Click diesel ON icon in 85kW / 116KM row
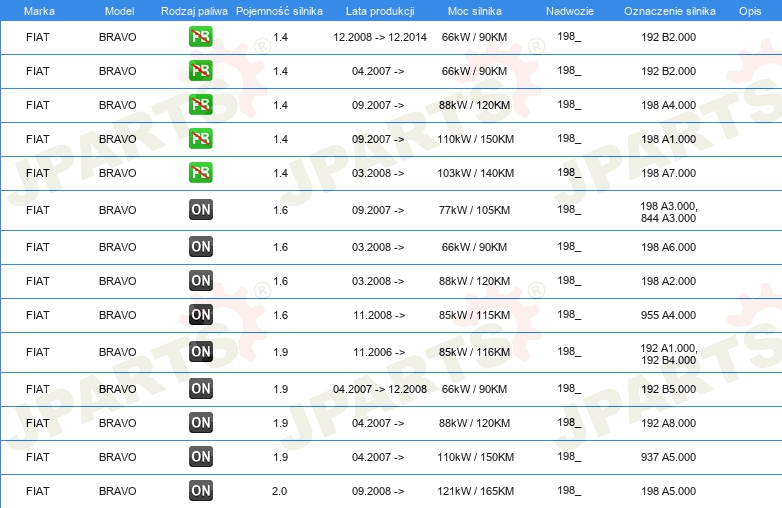782x508 pixels. pyautogui.click(x=200, y=351)
